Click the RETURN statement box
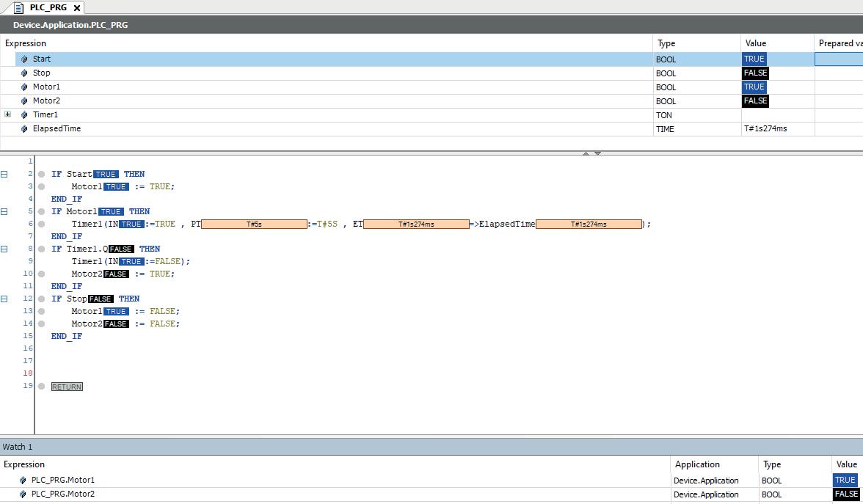Viewport: 863px width, 504px height. [x=67, y=387]
